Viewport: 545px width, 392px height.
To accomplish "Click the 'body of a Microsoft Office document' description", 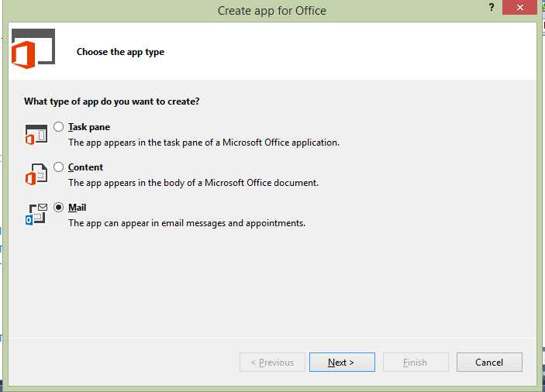I will [x=193, y=183].
